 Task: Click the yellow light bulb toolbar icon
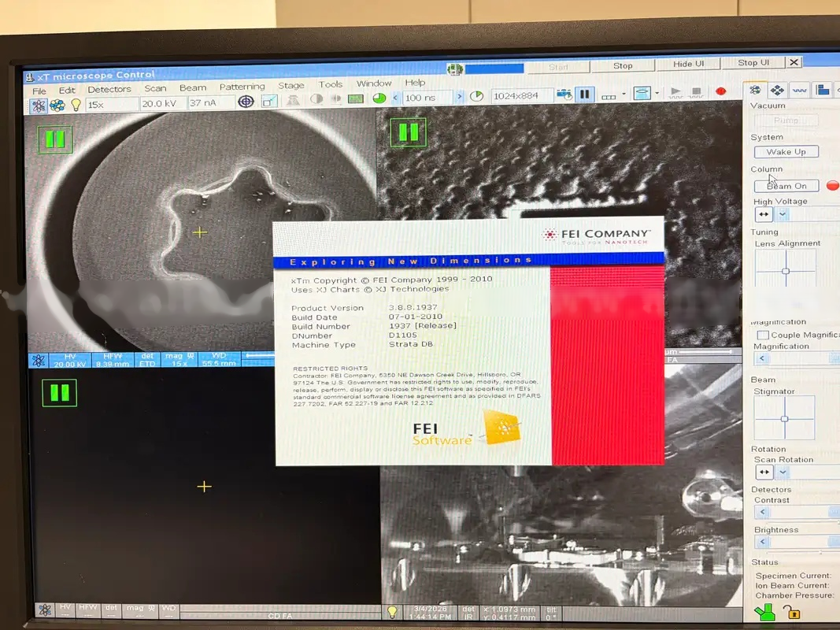(x=76, y=105)
